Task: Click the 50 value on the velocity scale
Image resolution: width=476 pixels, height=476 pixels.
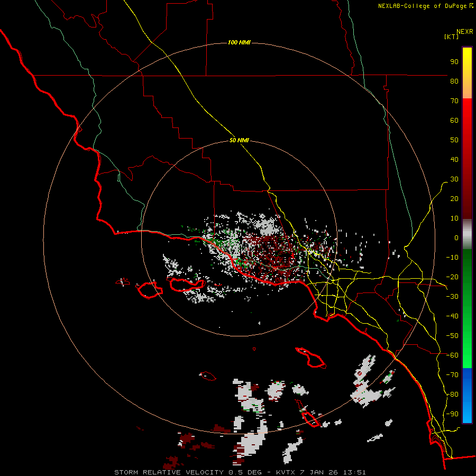Action: [454, 140]
